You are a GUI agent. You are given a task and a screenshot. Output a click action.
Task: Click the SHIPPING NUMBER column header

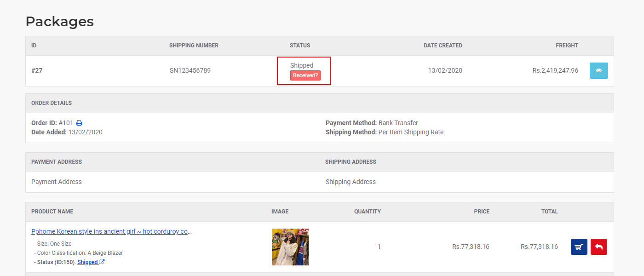pos(194,46)
